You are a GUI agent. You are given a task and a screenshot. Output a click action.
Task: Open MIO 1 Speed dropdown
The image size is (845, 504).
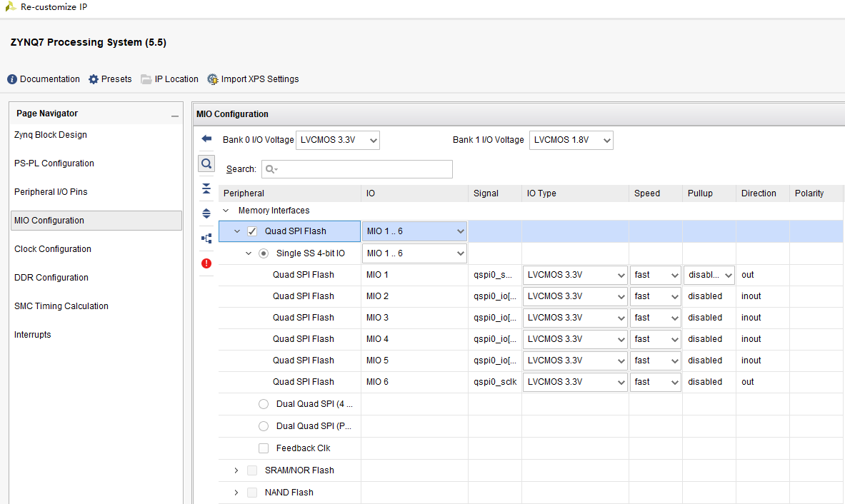[655, 275]
